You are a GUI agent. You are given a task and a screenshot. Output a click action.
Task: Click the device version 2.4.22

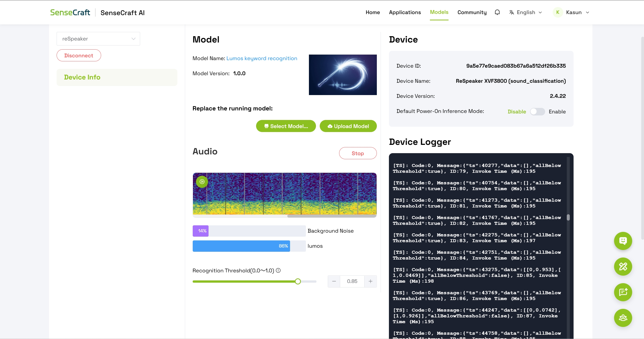pyautogui.click(x=558, y=96)
